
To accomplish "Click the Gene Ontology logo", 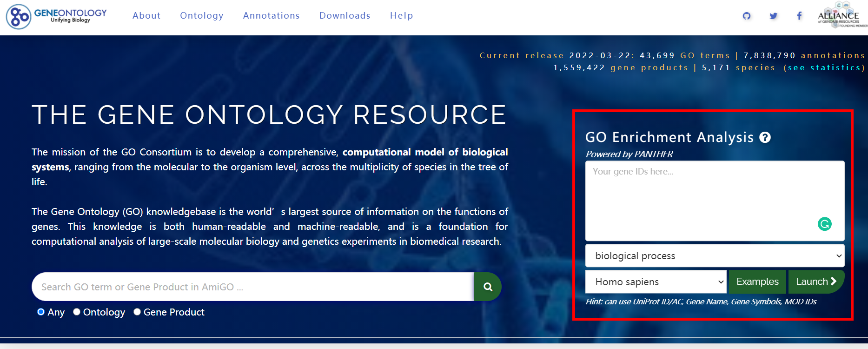I will 56,16.
